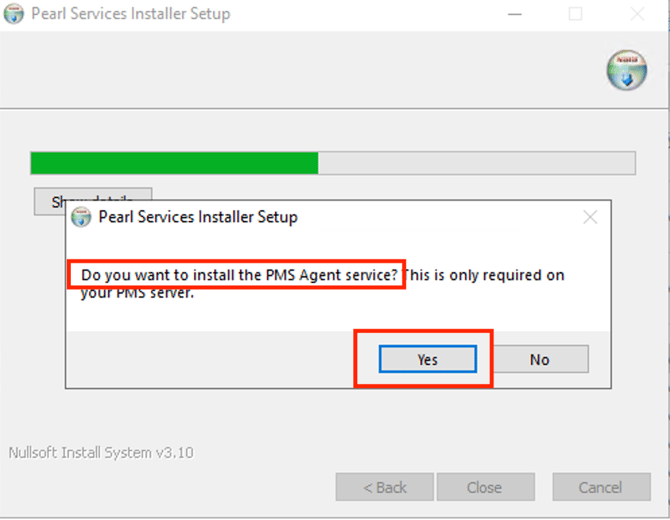Click the Nullsoft Install System v3.10 label

[x=100, y=452]
